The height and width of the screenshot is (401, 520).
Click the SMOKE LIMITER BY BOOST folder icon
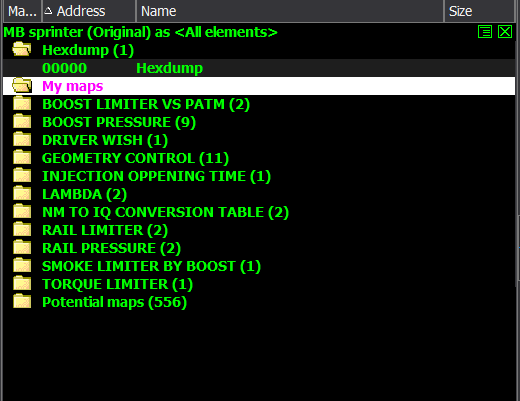click(22, 265)
